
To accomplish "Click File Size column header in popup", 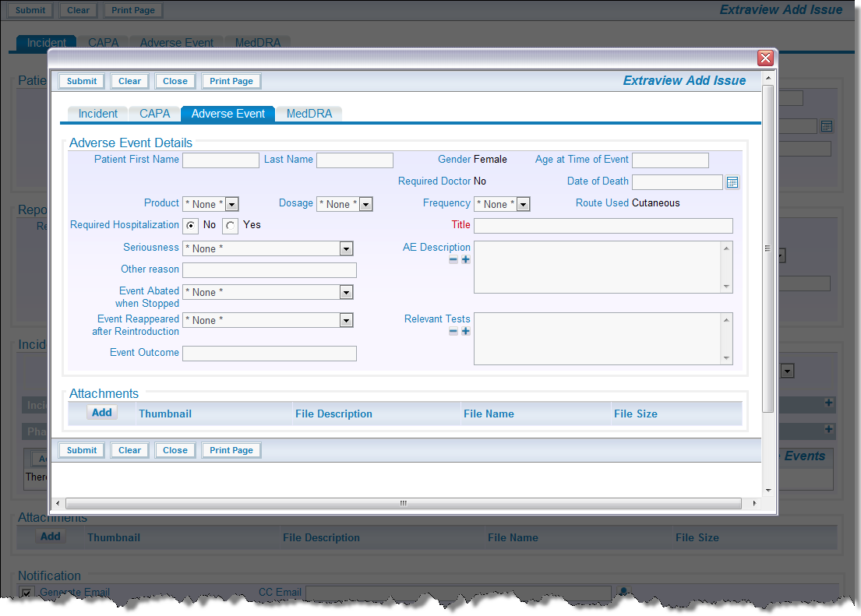I will point(635,414).
